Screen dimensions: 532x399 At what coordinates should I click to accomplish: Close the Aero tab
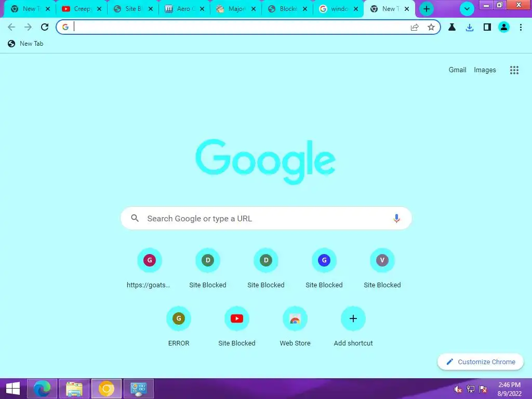202,9
